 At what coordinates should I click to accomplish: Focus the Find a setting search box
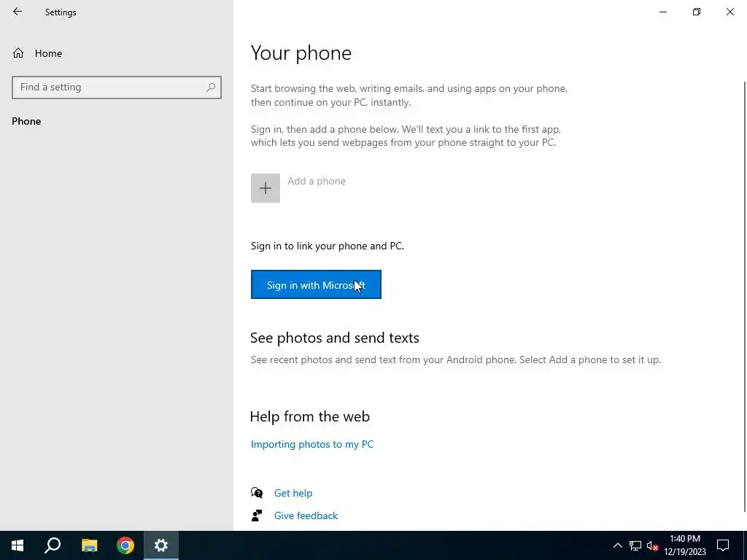tap(117, 87)
